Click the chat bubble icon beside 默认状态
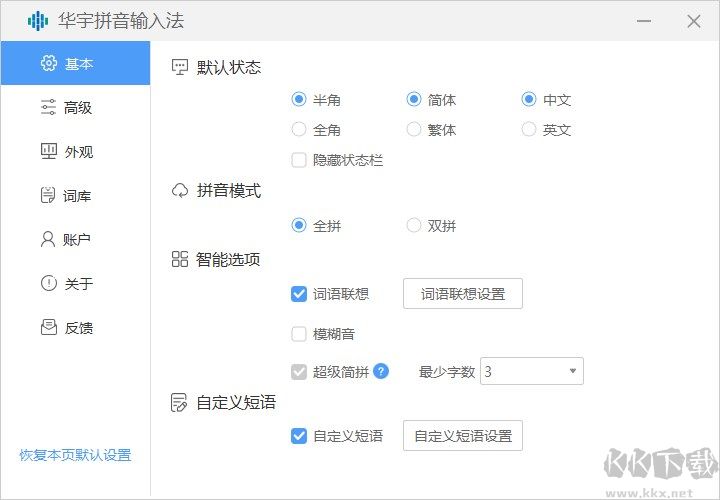This screenshot has width=720, height=500. click(x=180, y=67)
